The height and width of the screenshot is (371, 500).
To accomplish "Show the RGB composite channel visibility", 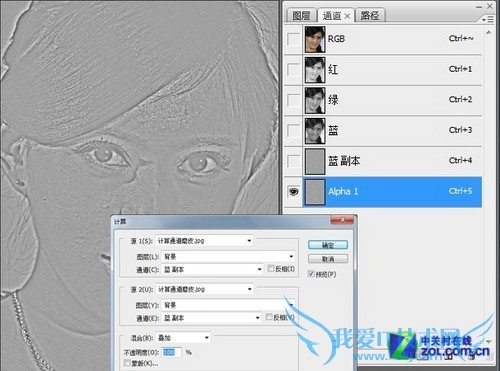I will point(293,39).
